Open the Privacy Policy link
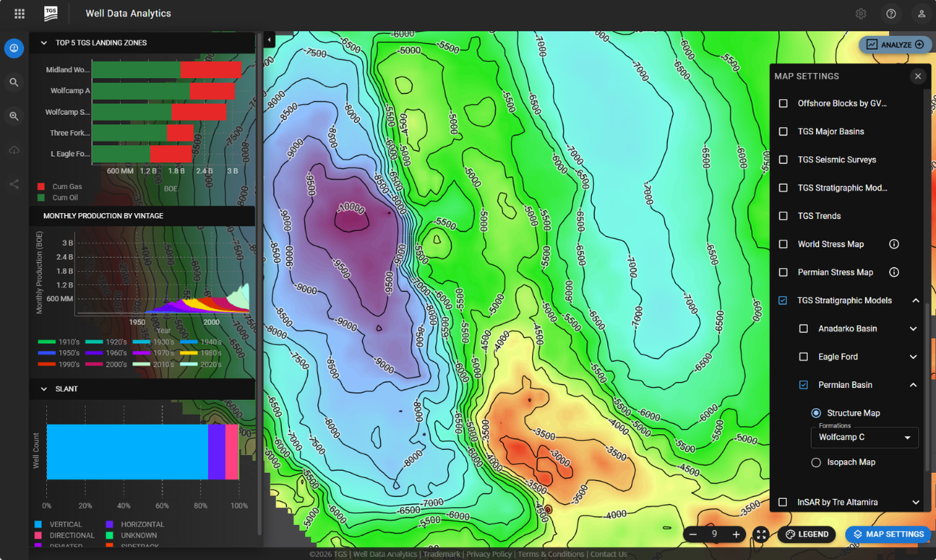This screenshot has width=936, height=560. [489, 553]
